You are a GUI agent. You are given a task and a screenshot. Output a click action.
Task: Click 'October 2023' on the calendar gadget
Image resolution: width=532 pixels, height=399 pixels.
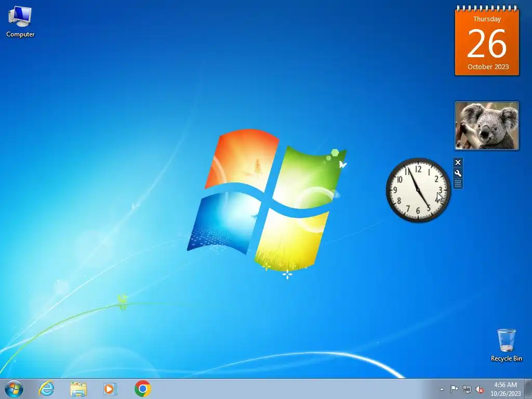pyautogui.click(x=488, y=67)
